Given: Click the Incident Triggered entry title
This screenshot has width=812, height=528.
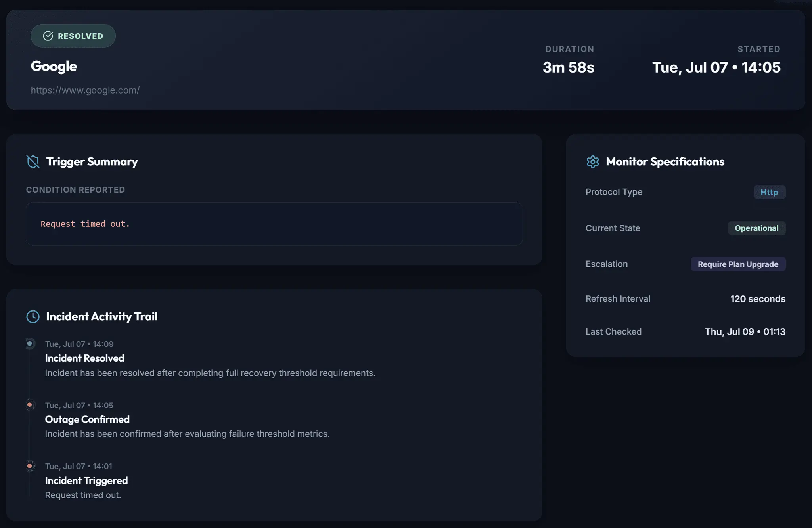Looking at the screenshot, I should click(86, 480).
